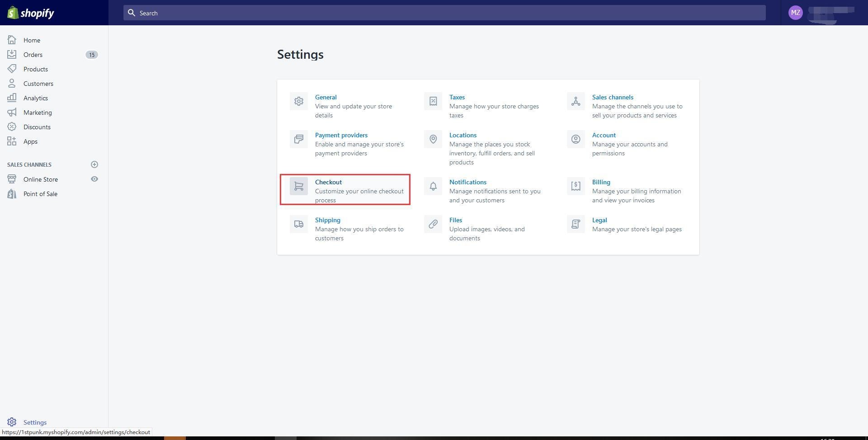Click the Taxes receipt icon
Screen dimensions: 868x440
[433, 101]
